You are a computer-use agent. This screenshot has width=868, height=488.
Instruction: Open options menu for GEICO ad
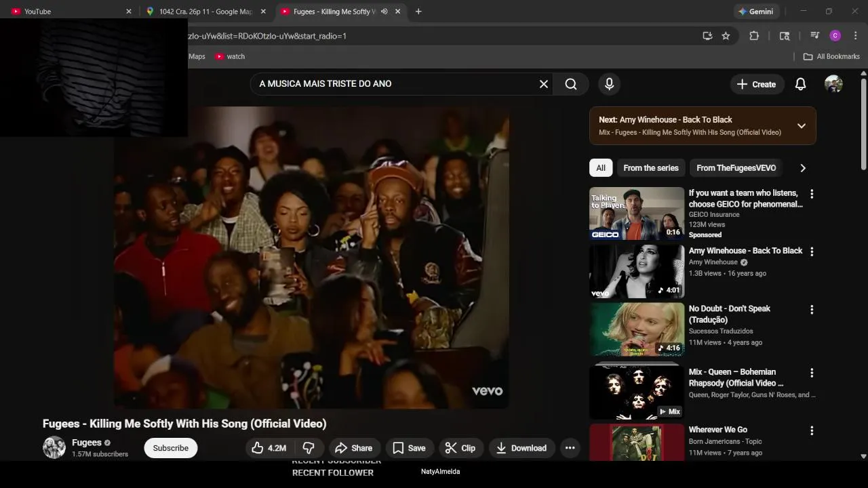coord(811,194)
